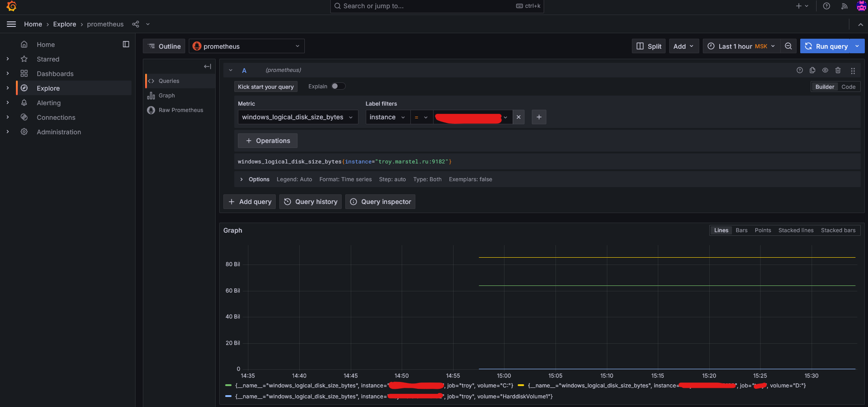The height and width of the screenshot is (407, 868).
Task: Click blue legend swatch for HarddiskVolume1
Action: point(228,397)
